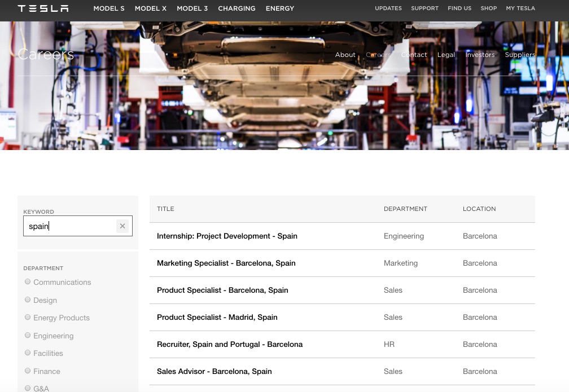
Task: Open the Model 3 menu
Action: [x=192, y=8]
